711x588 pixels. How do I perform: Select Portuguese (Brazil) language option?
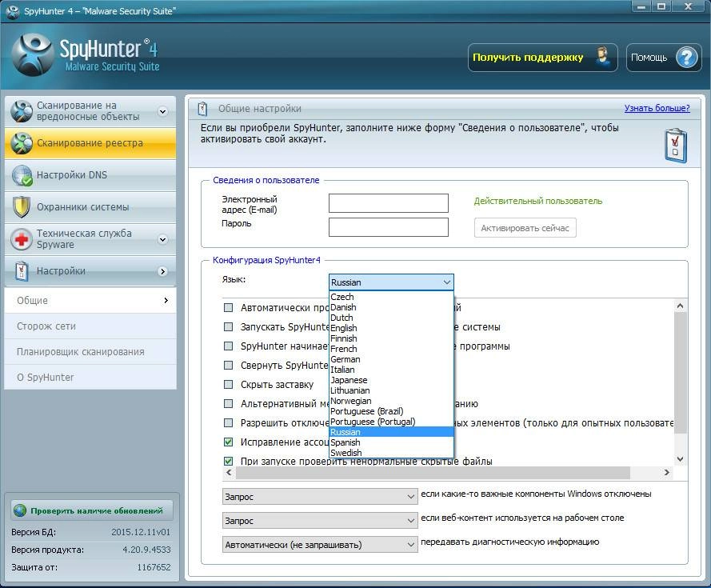point(391,411)
